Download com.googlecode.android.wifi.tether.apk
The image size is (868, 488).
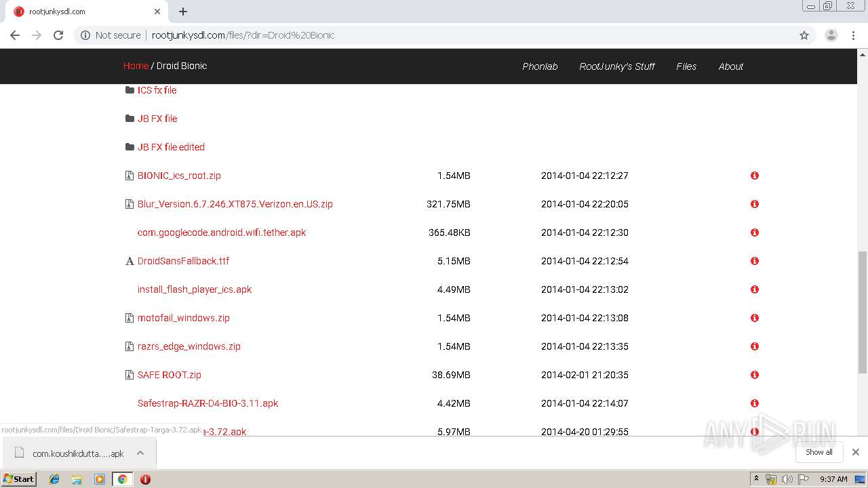222,232
